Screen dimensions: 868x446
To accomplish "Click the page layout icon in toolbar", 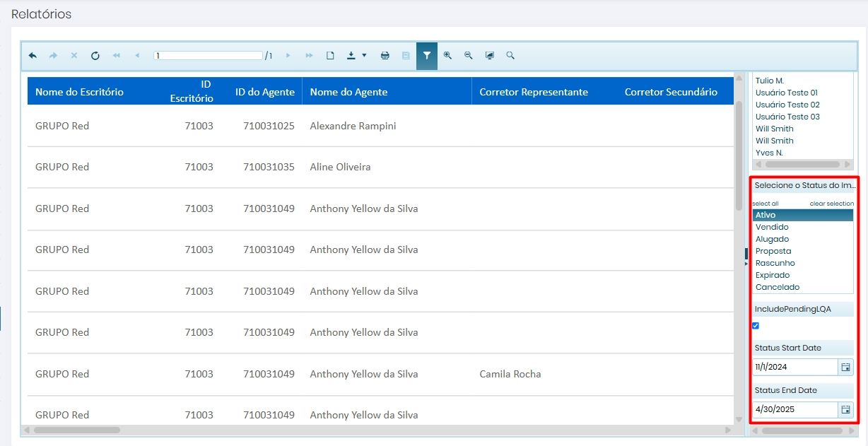I will tap(330, 56).
